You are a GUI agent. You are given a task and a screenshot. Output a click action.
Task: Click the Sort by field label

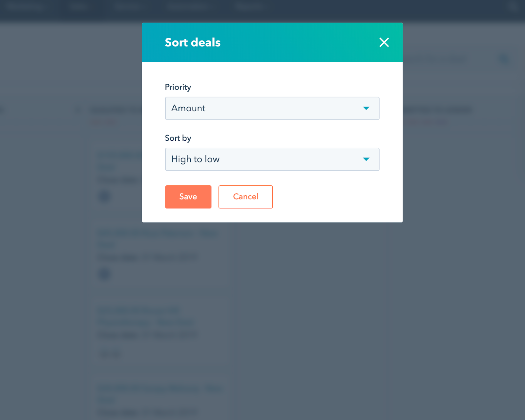[x=178, y=138]
